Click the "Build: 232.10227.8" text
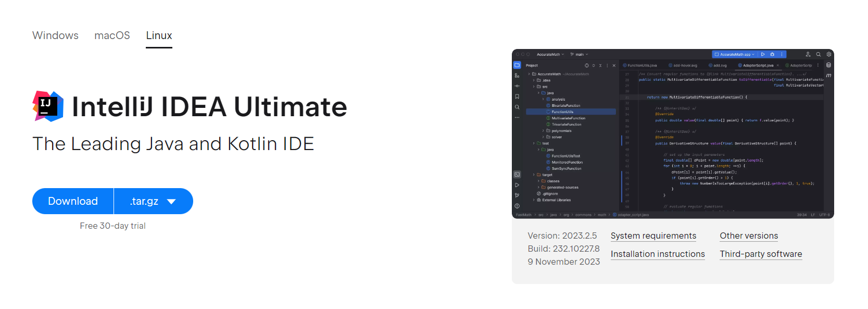The height and width of the screenshot is (309, 868). pos(563,249)
